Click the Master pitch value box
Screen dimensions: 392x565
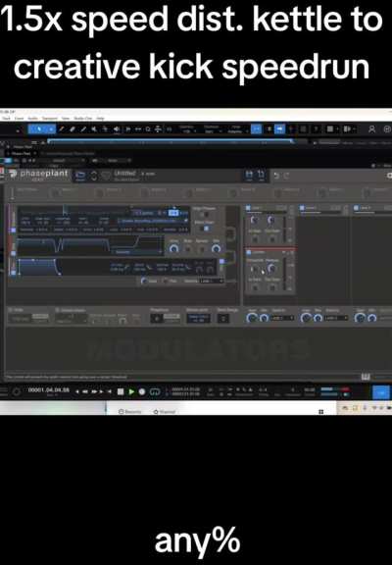pyautogui.click(x=198, y=318)
